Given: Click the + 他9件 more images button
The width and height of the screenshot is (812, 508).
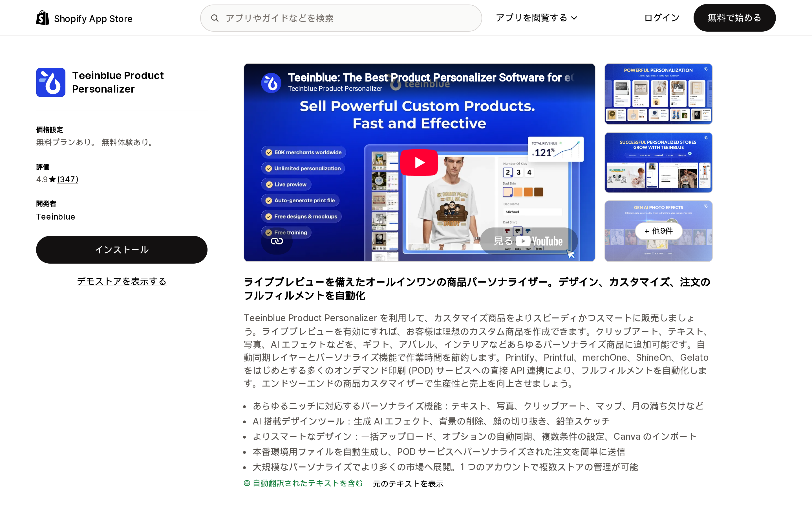Looking at the screenshot, I should point(658,231).
